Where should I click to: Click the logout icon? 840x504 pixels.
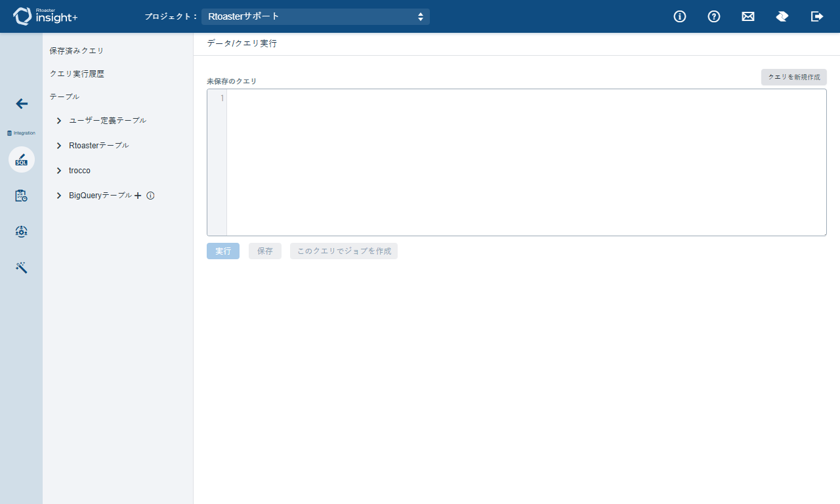[817, 16]
